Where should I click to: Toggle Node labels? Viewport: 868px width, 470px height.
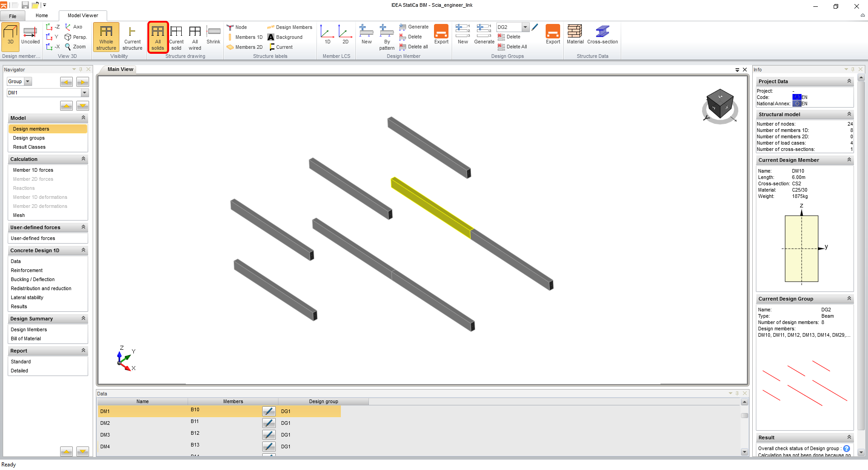click(237, 27)
